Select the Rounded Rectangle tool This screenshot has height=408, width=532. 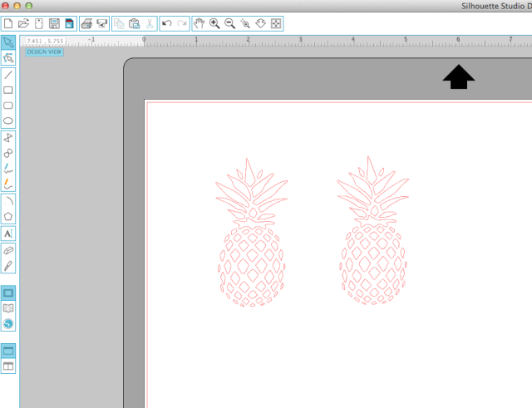click(x=8, y=106)
